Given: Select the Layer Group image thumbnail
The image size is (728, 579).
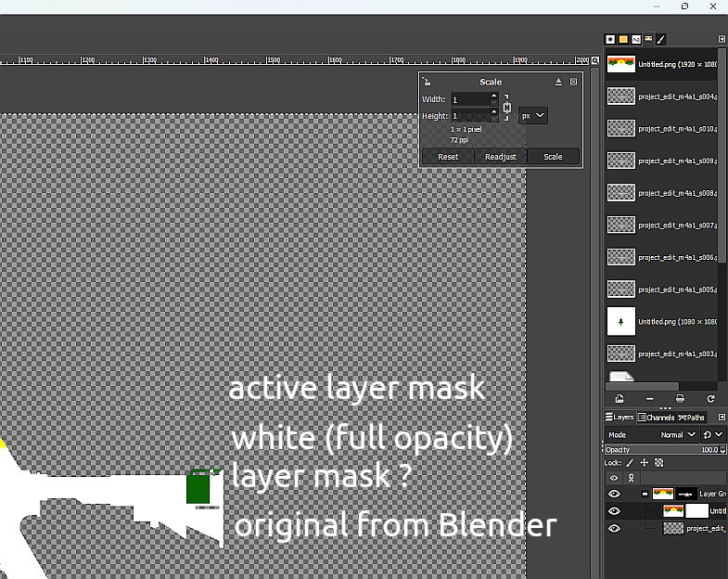Looking at the screenshot, I should tap(662, 494).
